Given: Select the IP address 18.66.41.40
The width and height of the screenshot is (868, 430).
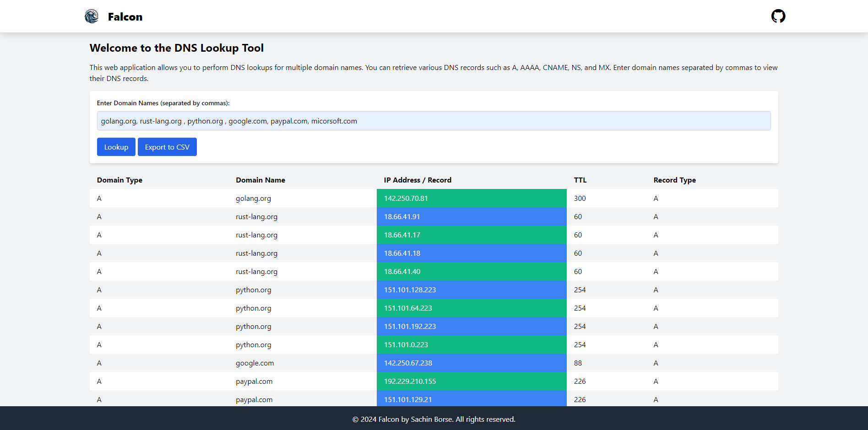Looking at the screenshot, I should pos(402,271).
